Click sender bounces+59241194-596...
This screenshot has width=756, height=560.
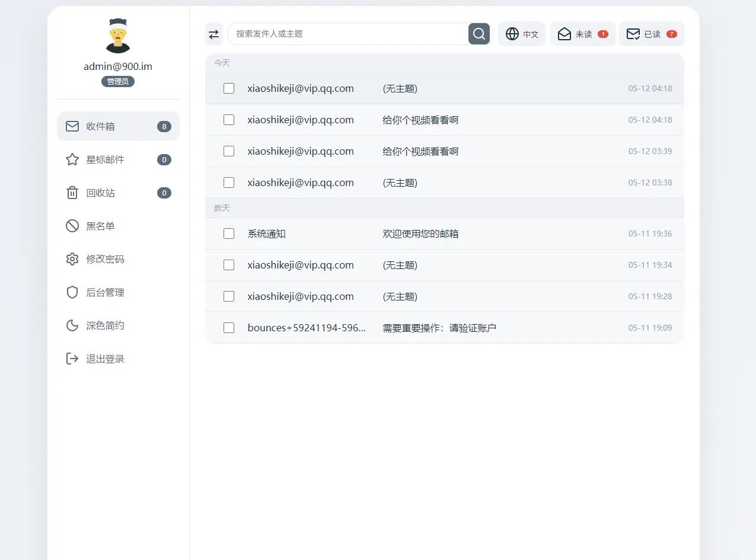pos(307,328)
